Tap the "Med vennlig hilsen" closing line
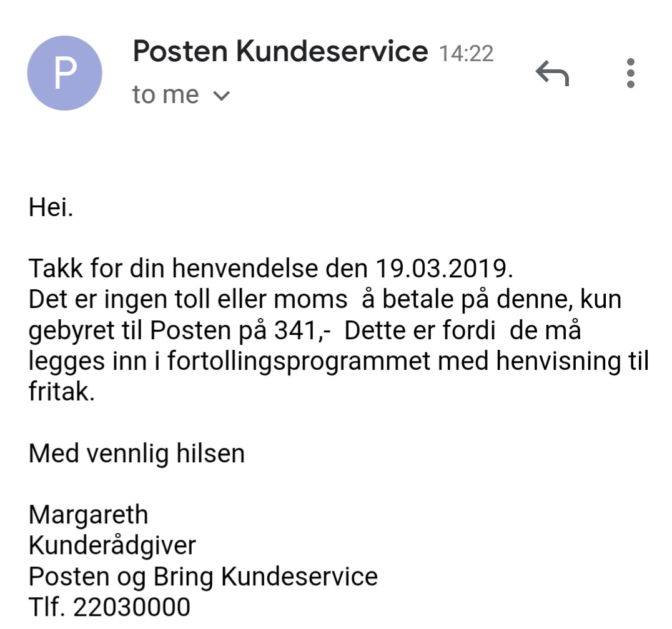The height and width of the screenshot is (629, 672). click(136, 453)
